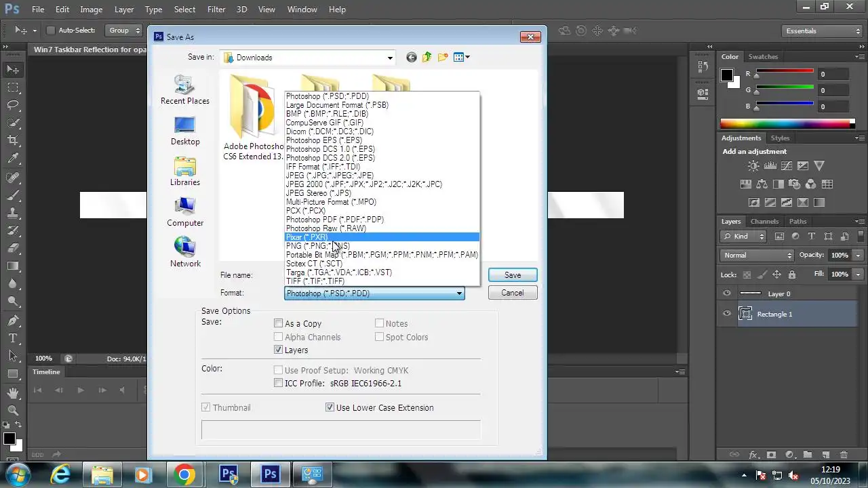
Task: Add a Levels adjustment
Action: (x=770, y=166)
